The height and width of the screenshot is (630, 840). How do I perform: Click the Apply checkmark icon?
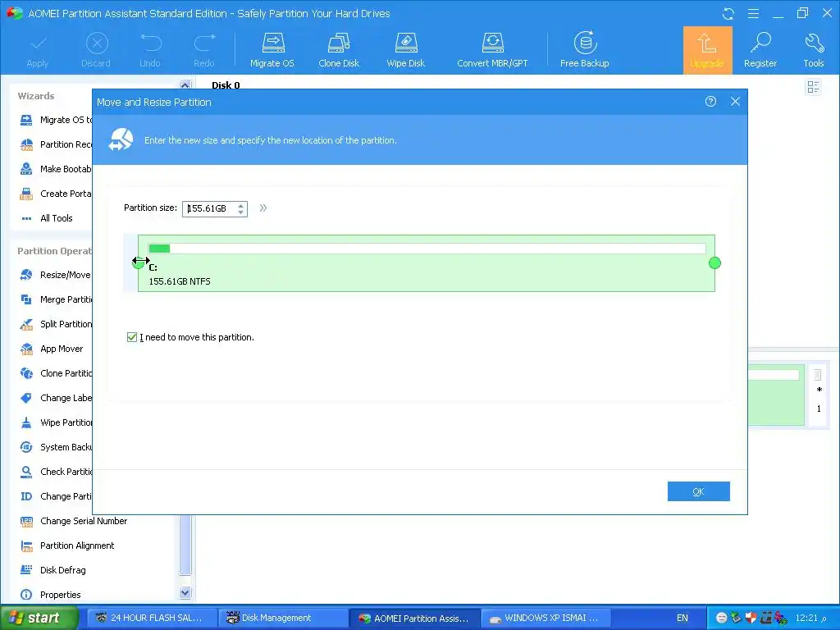pos(38,50)
